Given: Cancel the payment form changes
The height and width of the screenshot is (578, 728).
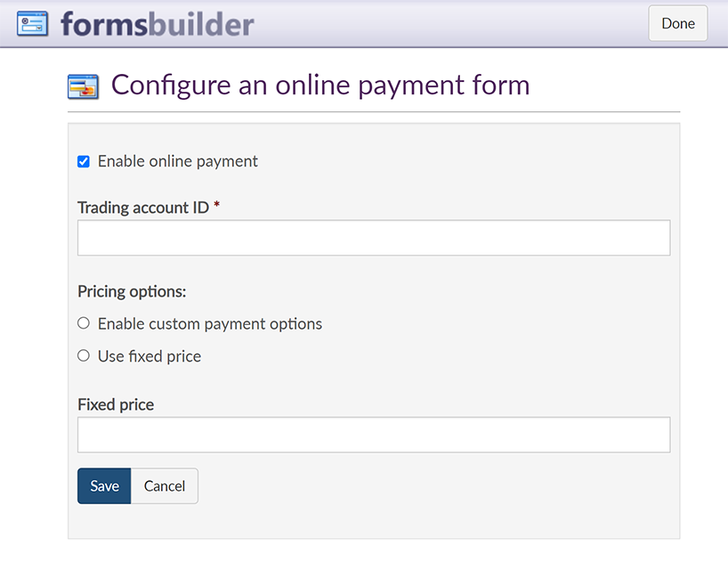Looking at the screenshot, I should tap(165, 486).
